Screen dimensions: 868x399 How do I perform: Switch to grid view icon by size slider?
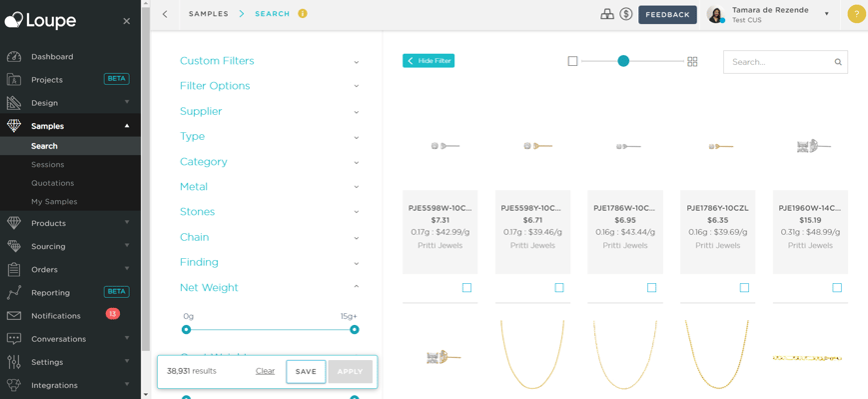[692, 62]
